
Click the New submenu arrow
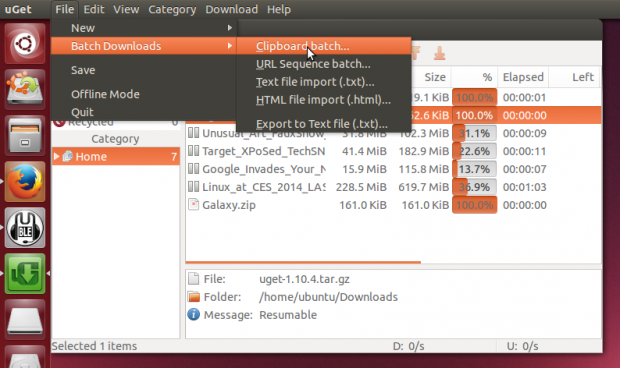click(229, 28)
